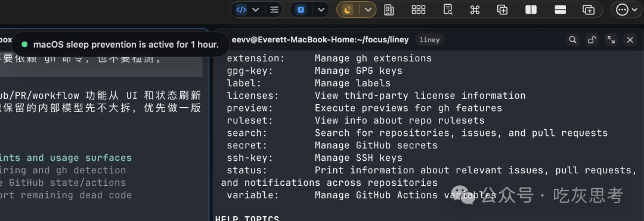Expand the dropdown beside the blue arrow icon
This screenshot has width=644, height=221.
coord(321,10)
